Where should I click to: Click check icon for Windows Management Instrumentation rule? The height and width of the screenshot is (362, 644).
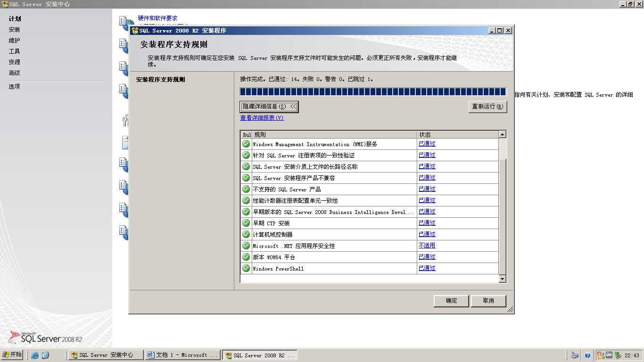[246, 144]
